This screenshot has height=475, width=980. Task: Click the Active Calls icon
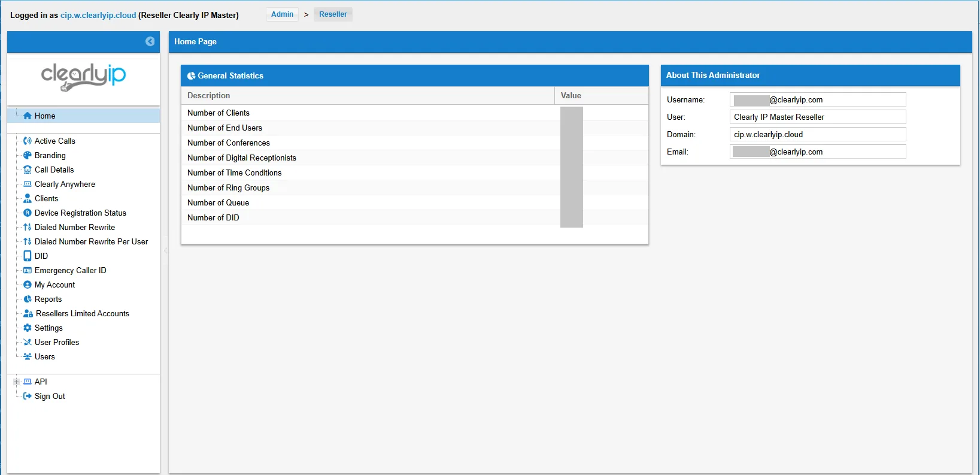click(28, 141)
